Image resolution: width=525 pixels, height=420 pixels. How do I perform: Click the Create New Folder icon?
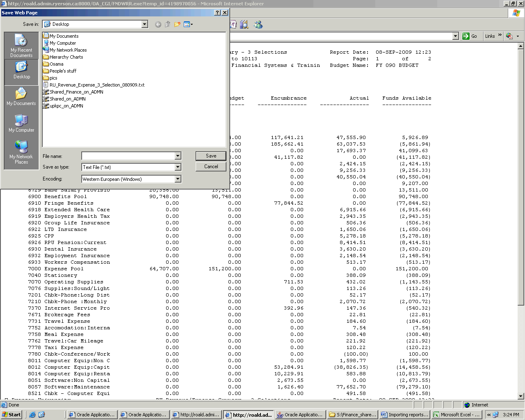(177, 25)
